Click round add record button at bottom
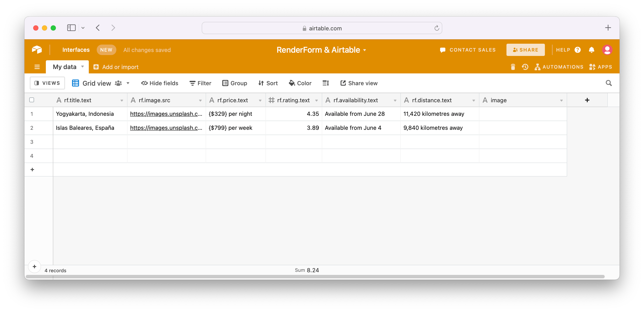Image resolution: width=644 pixels, height=312 pixels. coord(34,267)
